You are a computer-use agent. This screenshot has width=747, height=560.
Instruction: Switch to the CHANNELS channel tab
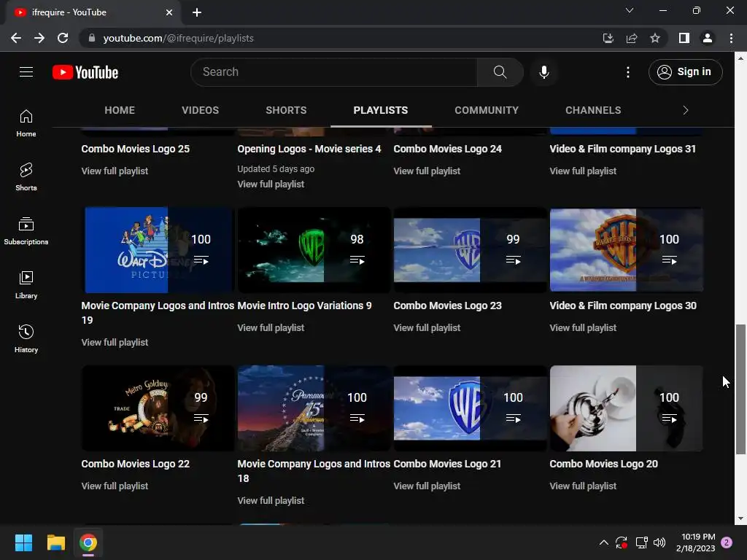[593, 111]
